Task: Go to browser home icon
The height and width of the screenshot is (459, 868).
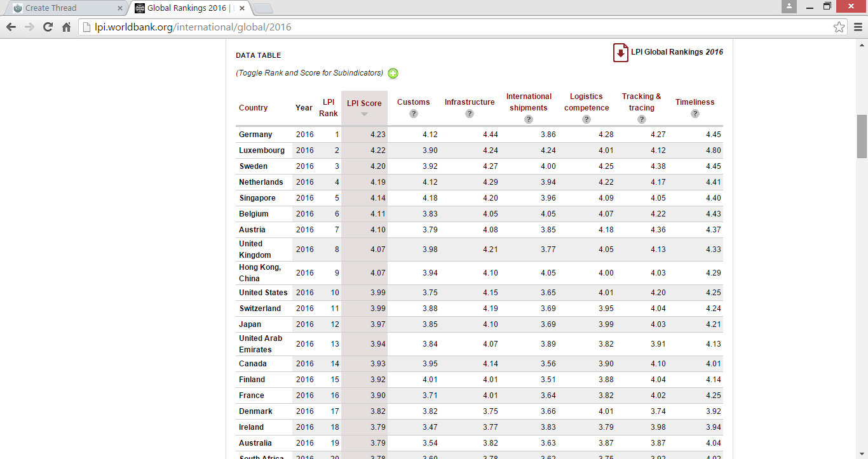Action: point(66,27)
